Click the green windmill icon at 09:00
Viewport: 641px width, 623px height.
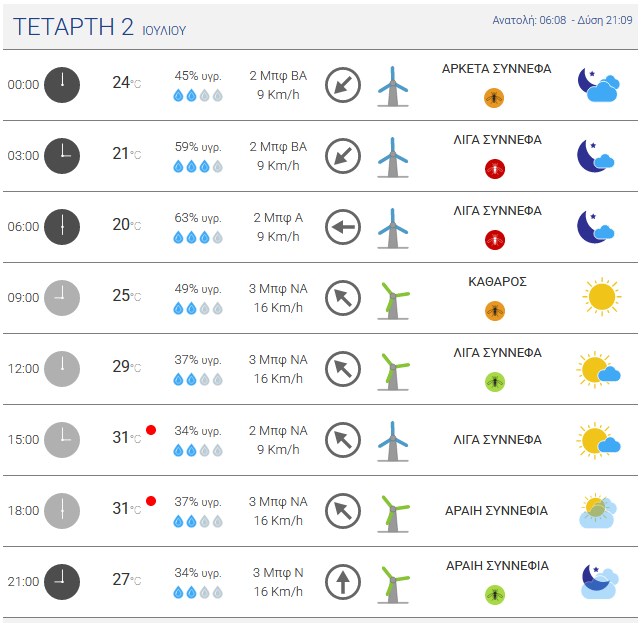point(393,300)
